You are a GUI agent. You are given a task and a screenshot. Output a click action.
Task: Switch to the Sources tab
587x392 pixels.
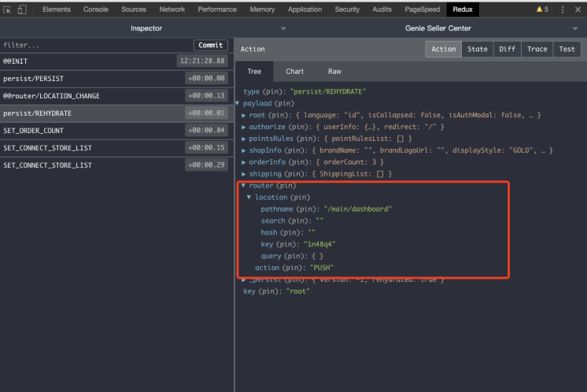tap(134, 9)
